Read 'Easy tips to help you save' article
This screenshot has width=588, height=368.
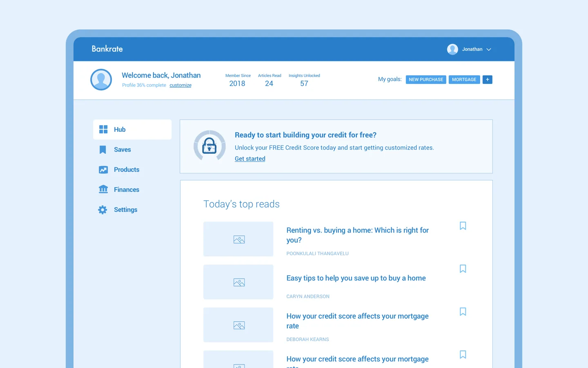(x=356, y=278)
